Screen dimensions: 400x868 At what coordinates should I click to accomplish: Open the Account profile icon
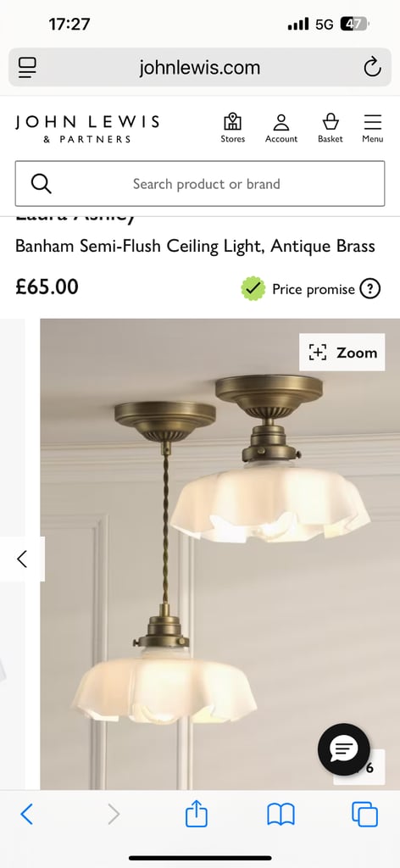point(281,128)
